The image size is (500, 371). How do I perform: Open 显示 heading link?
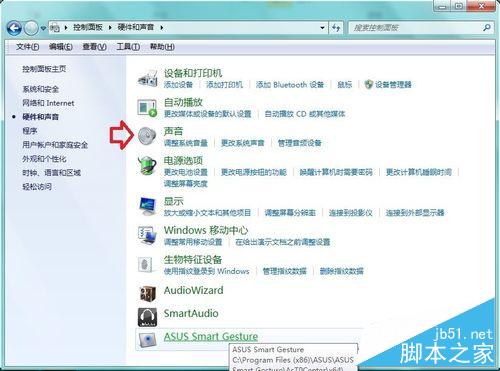point(173,201)
